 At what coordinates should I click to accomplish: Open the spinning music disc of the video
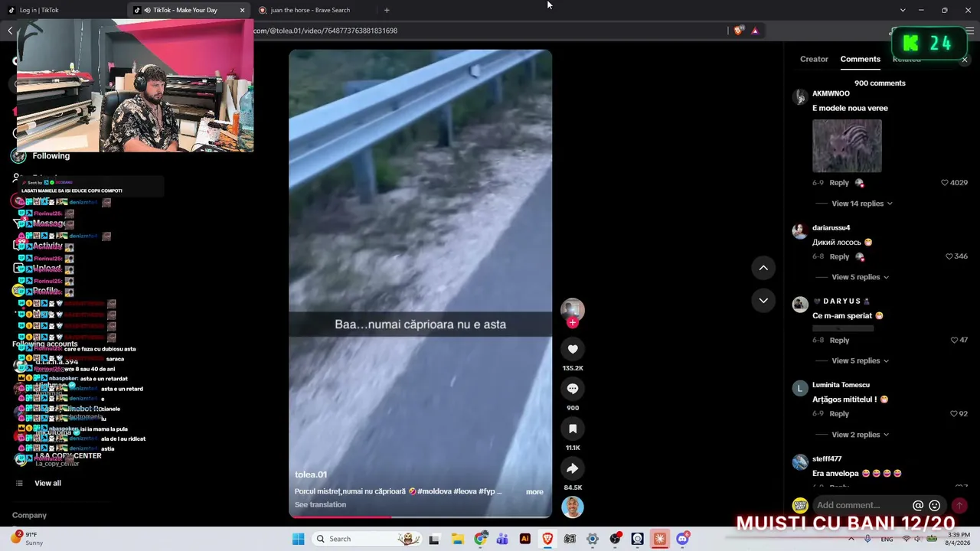click(x=573, y=507)
